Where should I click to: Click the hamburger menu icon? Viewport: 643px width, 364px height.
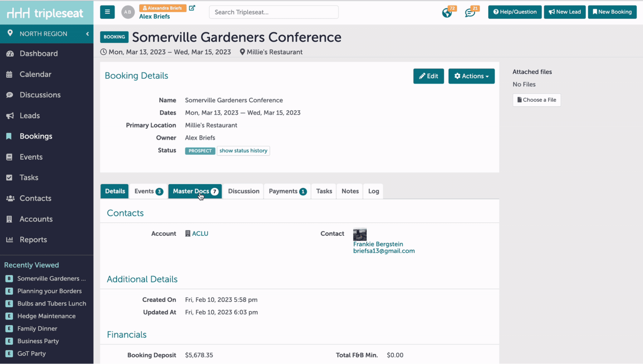pyautogui.click(x=107, y=12)
